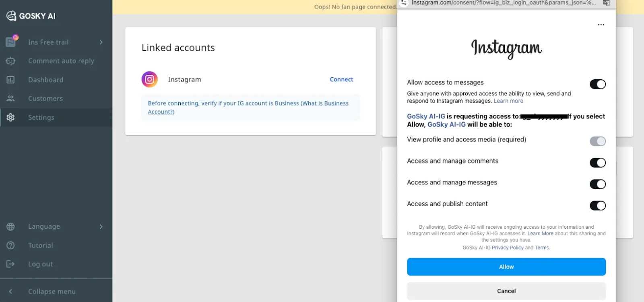644x302 pixels.
Task: Click the GoSky AI logo icon
Action: pyautogui.click(x=11, y=16)
